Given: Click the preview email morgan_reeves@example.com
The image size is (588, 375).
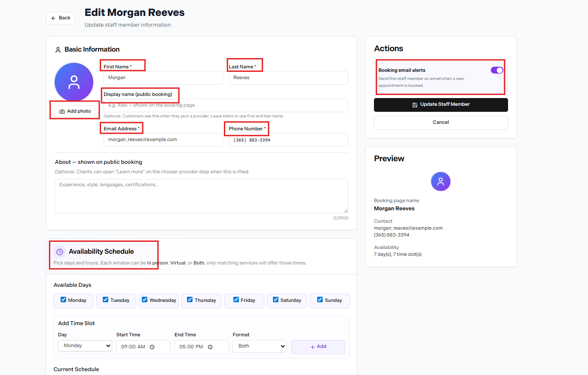Looking at the screenshot, I should coord(408,228).
